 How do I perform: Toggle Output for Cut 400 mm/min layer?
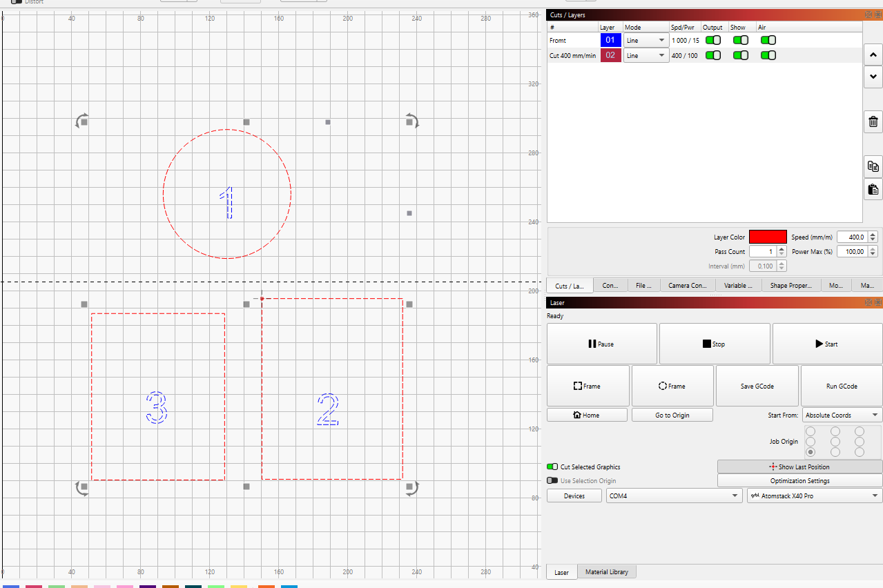(712, 55)
